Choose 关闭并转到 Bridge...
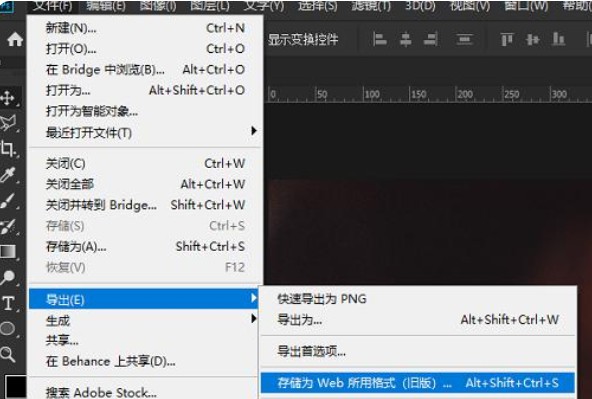The width and height of the screenshot is (592, 399). point(145,205)
